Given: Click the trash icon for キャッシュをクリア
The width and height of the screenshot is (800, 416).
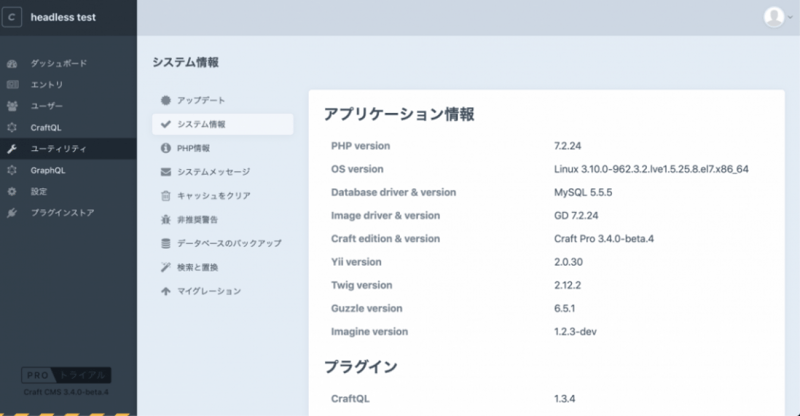Looking at the screenshot, I should point(166,196).
